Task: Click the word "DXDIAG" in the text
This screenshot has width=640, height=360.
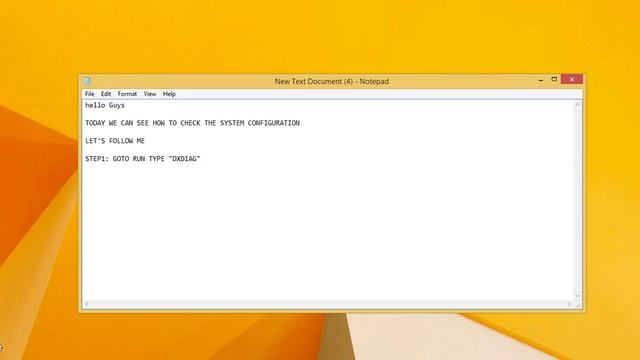Action: point(184,159)
